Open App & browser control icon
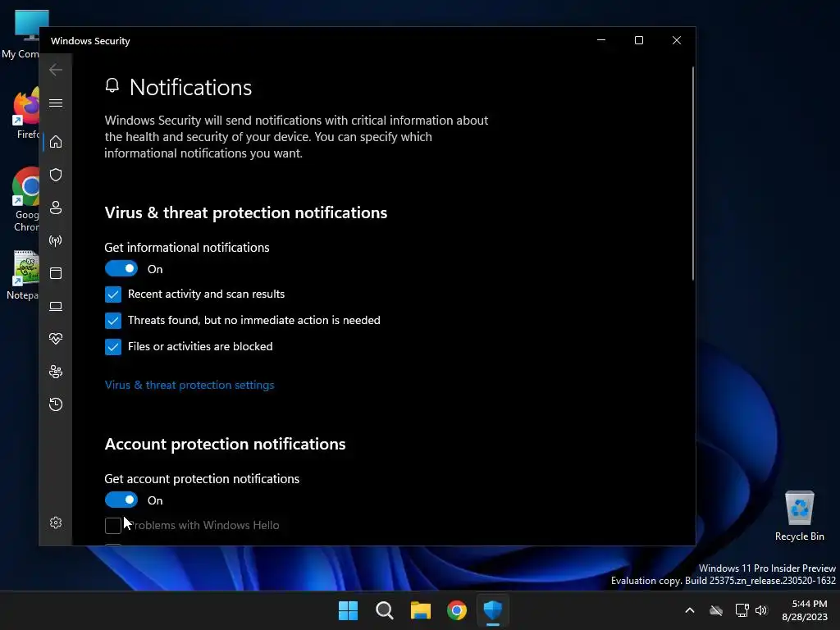Viewport: 840px width, 630px height. tap(56, 273)
